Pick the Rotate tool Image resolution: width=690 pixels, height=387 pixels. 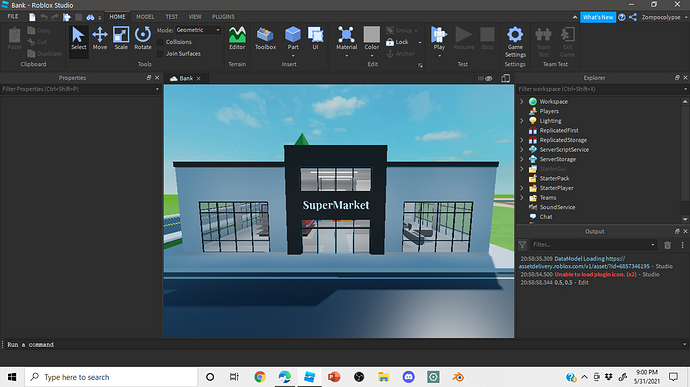click(x=143, y=39)
